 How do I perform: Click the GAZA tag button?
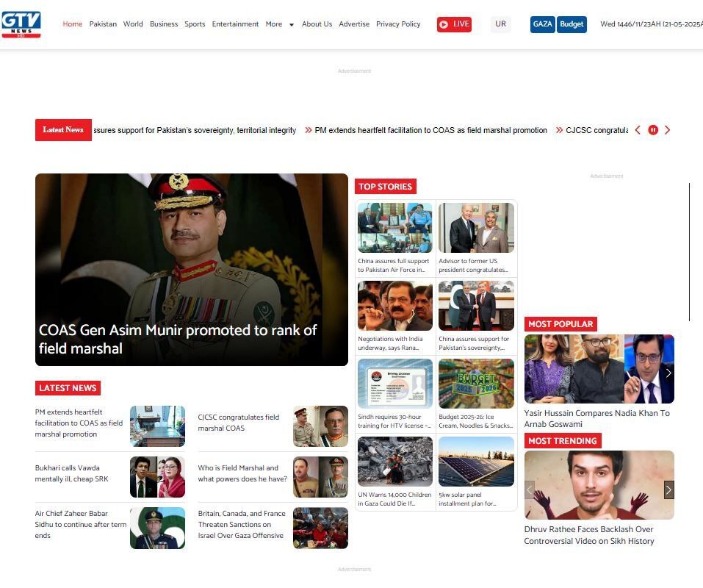click(x=542, y=24)
